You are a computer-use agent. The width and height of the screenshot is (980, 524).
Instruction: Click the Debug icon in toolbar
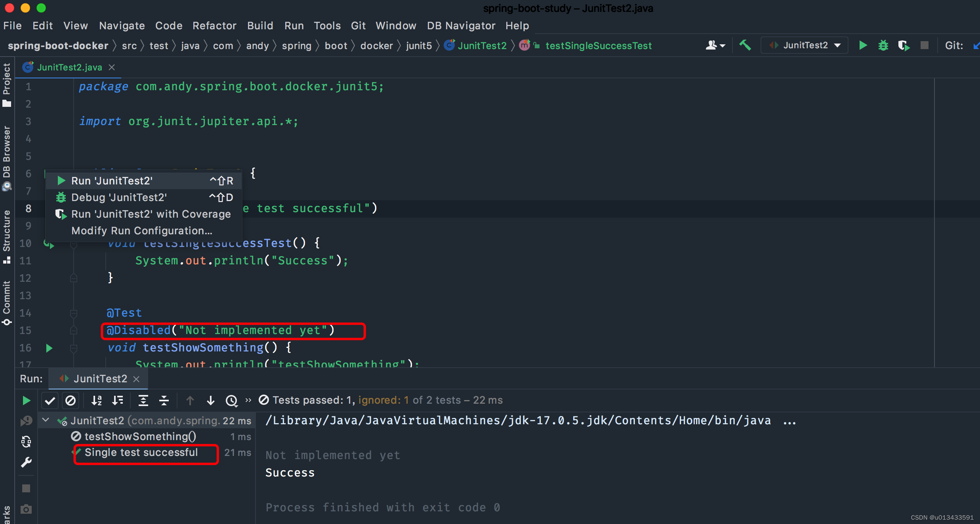pos(883,46)
